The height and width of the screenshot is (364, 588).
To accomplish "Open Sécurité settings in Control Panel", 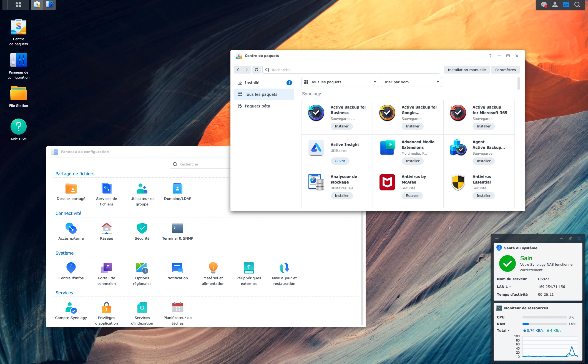I will tap(142, 232).
